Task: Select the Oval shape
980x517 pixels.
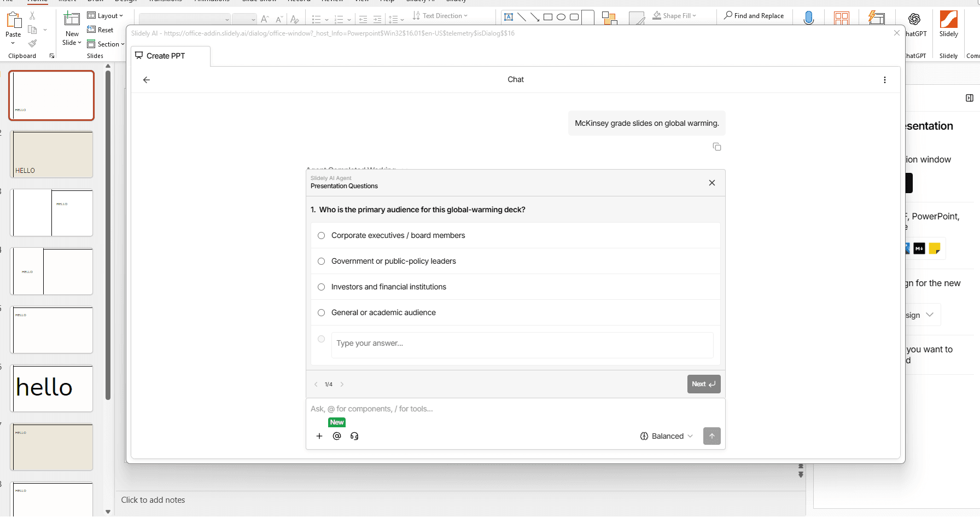Action: point(561,17)
